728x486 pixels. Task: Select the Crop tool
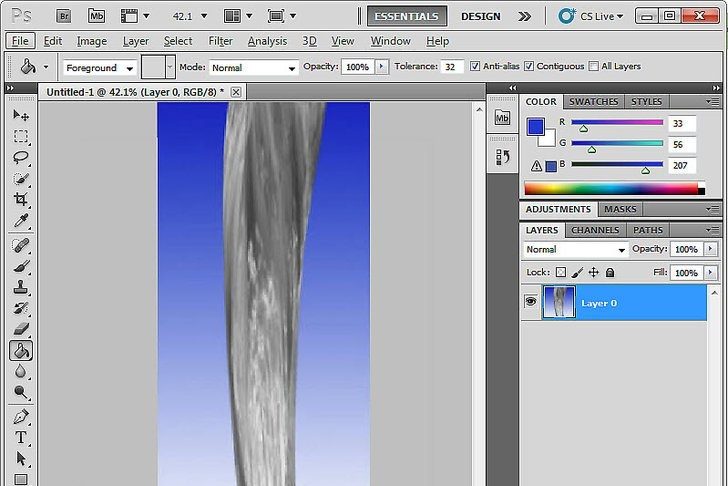(21, 200)
